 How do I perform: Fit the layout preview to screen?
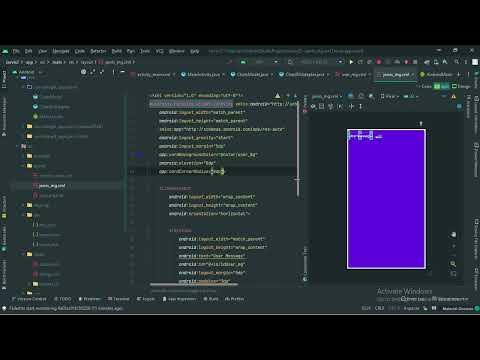coord(453,274)
